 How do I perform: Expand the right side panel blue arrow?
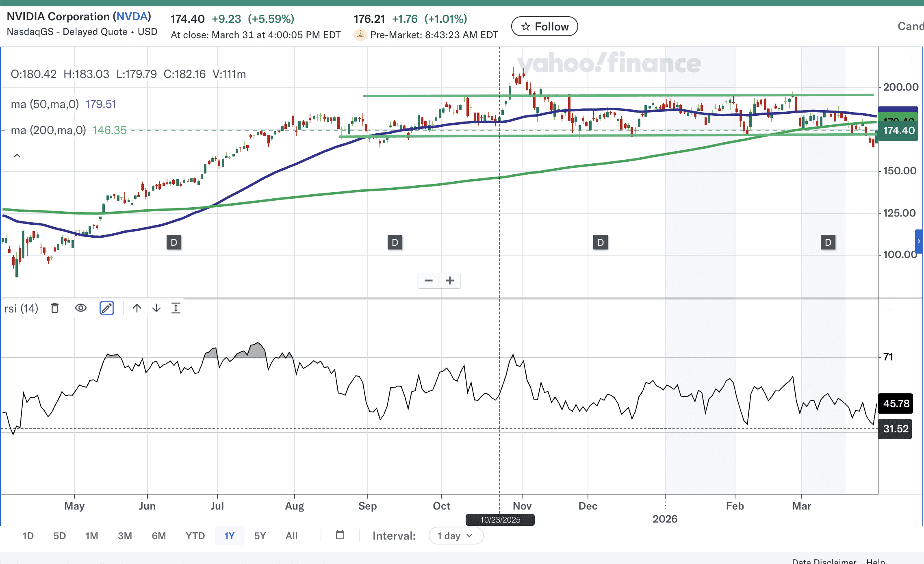(x=919, y=241)
